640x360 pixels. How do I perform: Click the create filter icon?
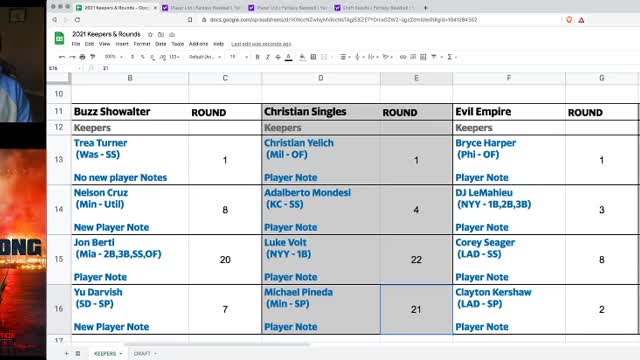(434, 57)
